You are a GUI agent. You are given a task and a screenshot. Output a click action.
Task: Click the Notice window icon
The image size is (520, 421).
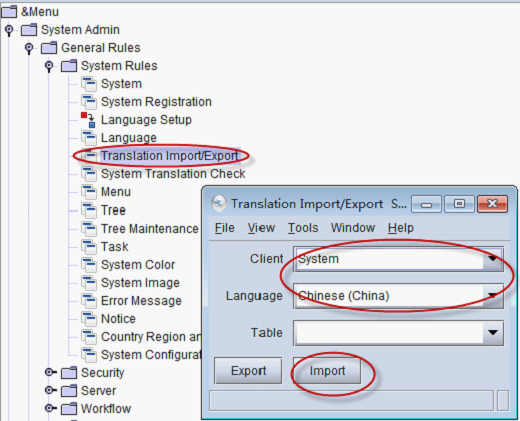(x=89, y=319)
